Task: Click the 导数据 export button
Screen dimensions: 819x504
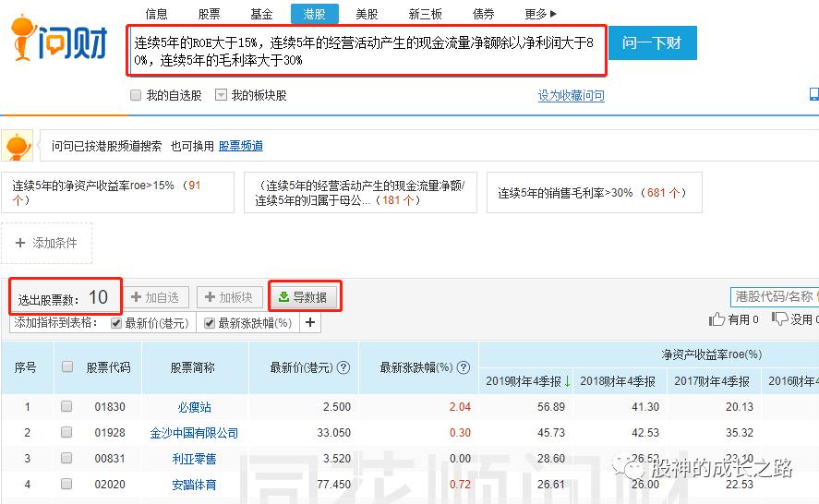Action: 305,297
